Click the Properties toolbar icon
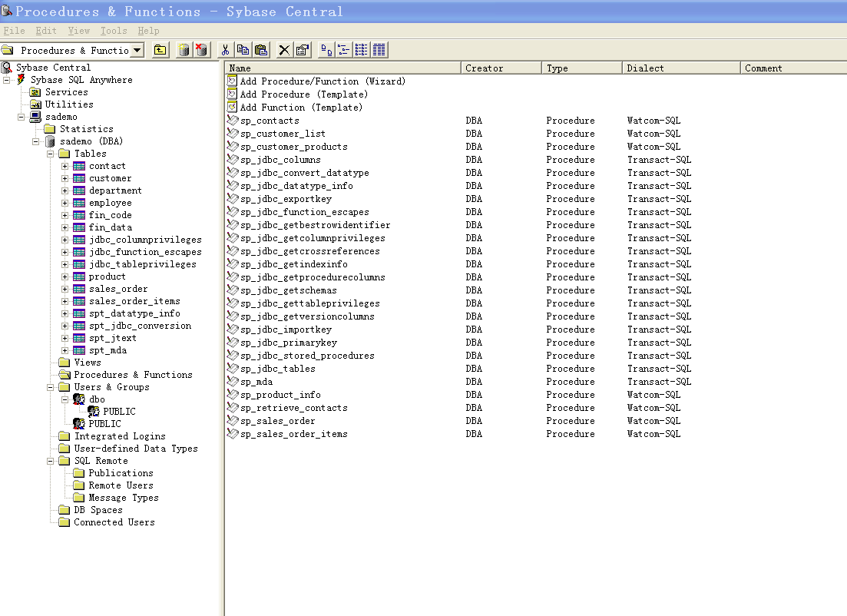 point(303,50)
